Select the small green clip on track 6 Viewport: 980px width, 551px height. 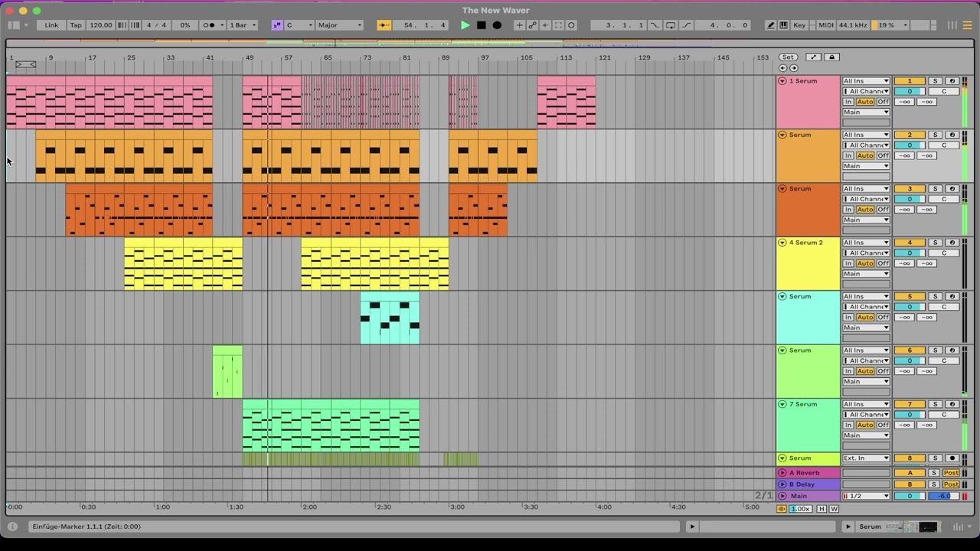pyautogui.click(x=227, y=372)
